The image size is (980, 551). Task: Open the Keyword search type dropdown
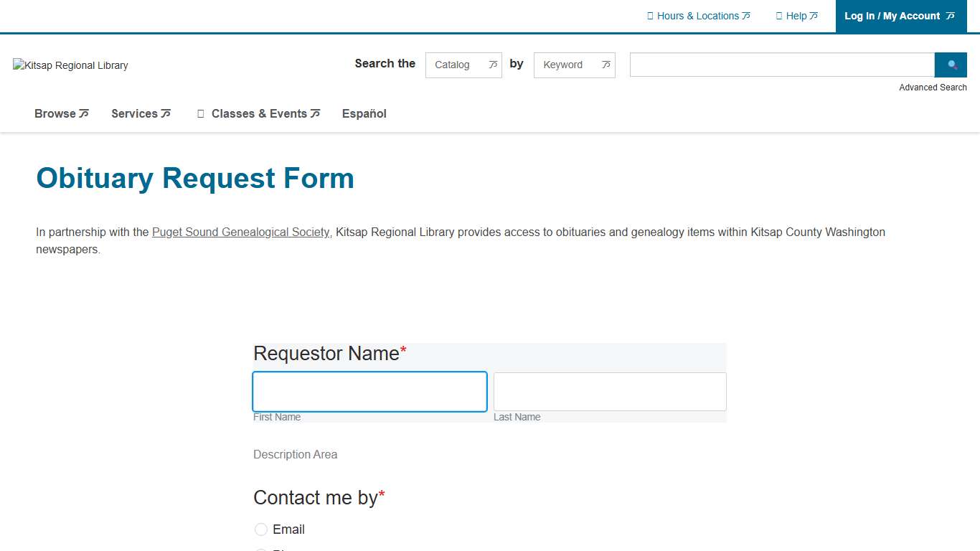[x=574, y=65]
